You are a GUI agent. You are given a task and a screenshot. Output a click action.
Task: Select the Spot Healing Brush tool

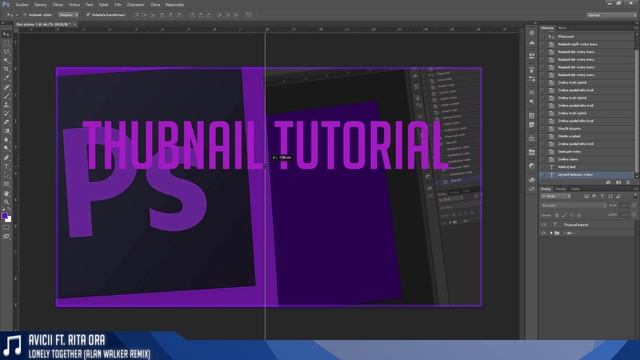(x=6, y=87)
